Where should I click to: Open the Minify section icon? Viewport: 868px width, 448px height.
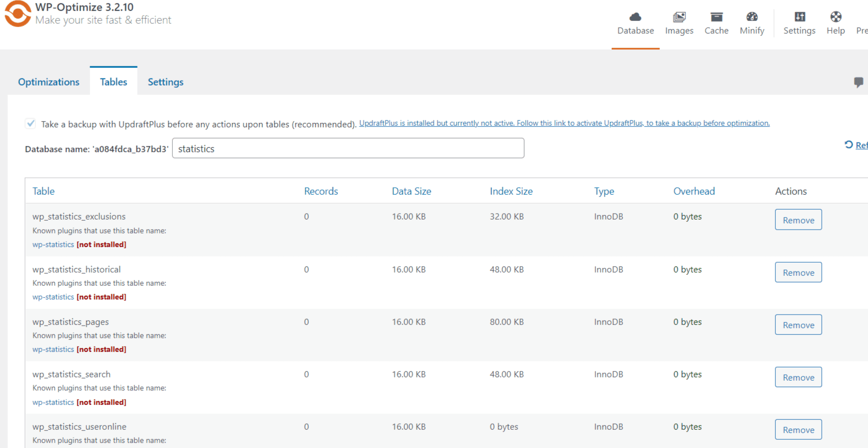pos(751,17)
